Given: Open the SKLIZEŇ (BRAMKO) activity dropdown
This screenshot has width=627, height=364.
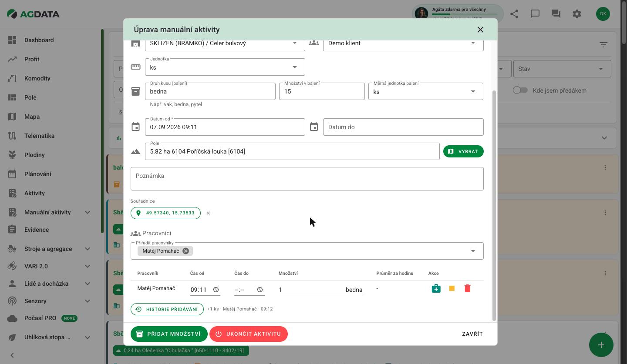Looking at the screenshot, I should click(225, 43).
